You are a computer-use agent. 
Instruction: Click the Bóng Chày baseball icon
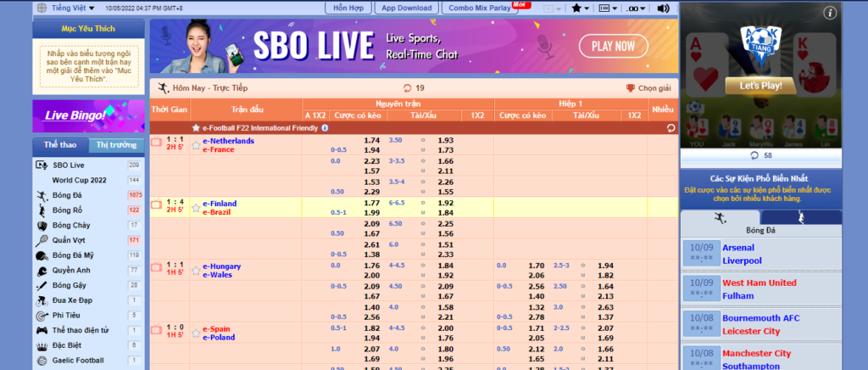click(x=42, y=226)
